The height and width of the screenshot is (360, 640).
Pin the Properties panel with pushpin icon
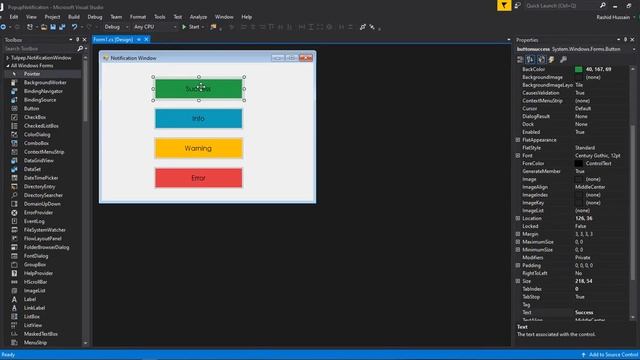pyautogui.click(x=625, y=40)
